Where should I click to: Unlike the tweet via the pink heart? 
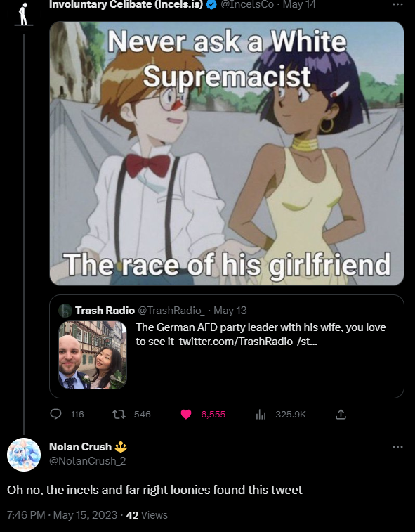click(186, 414)
